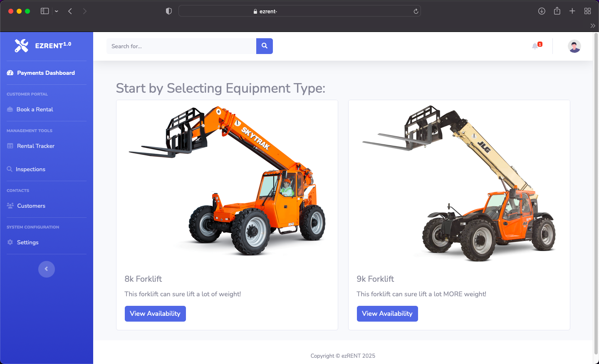Click the 8k 'lot of weight' description
This screenshot has width=599, height=364.
pyautogui.click(x=183, y=294)
